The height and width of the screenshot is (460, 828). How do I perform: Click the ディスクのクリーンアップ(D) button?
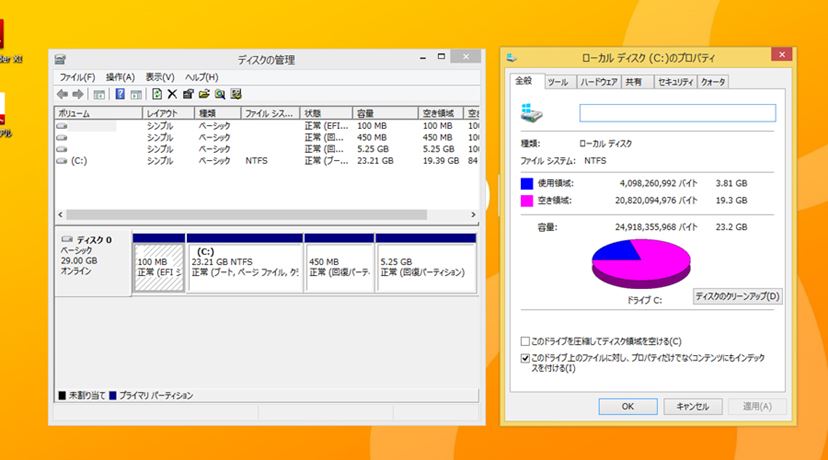coord(737,296)
